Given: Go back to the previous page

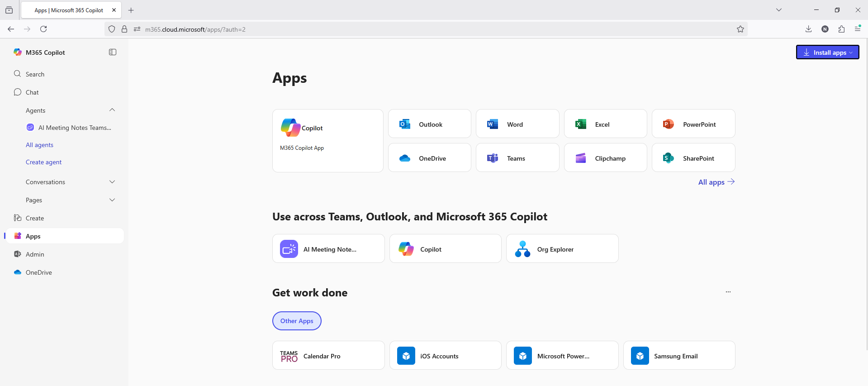Looking at the screenshot, I should 11,29.
